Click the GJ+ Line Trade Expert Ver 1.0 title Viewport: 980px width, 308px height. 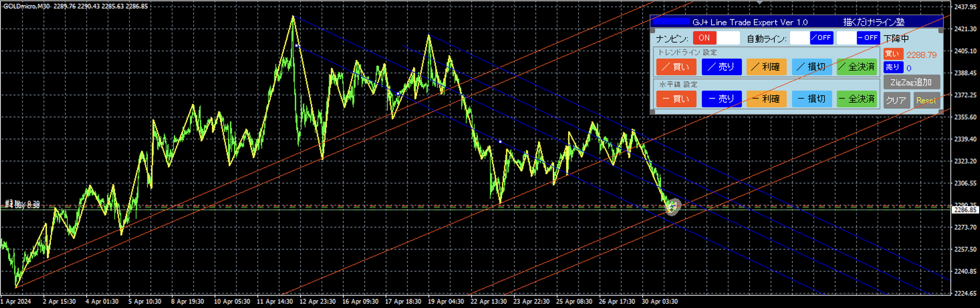750,22
